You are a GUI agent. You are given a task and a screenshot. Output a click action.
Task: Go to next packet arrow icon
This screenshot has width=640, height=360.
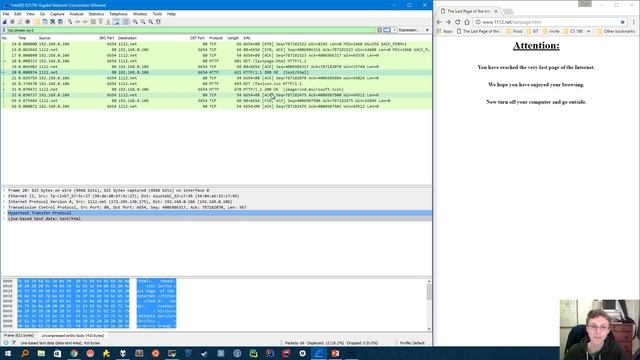click(85, 22)
